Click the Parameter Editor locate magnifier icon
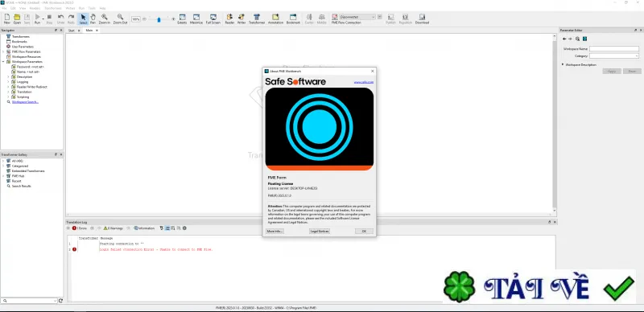This screenshot has height=312, width=644. pos(577,39)
